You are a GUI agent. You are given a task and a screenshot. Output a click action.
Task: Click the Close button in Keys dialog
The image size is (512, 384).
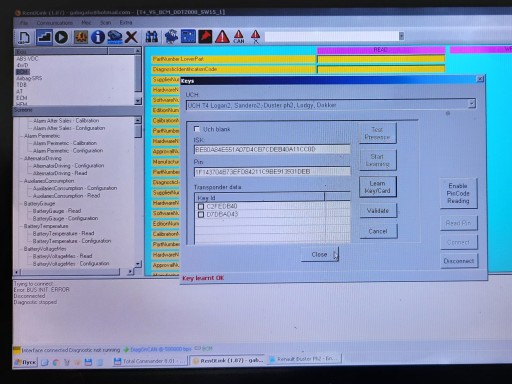pyautogui.click(x=320, y=255)
